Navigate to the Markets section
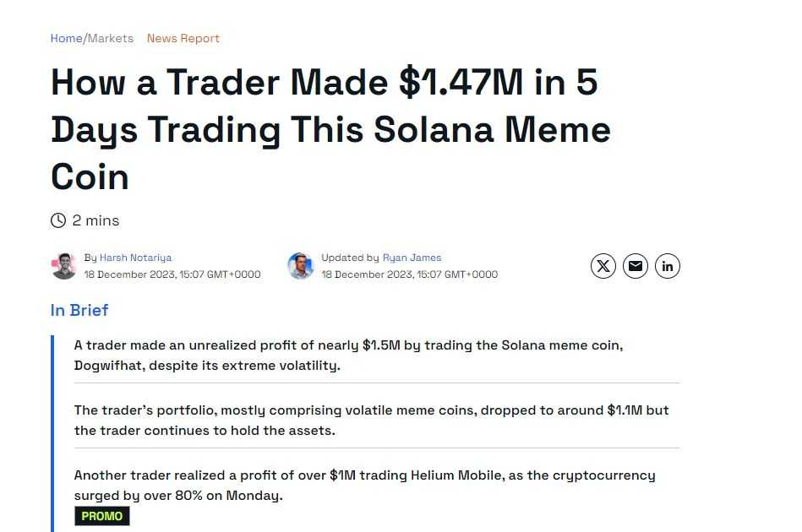 click(111, 38)
